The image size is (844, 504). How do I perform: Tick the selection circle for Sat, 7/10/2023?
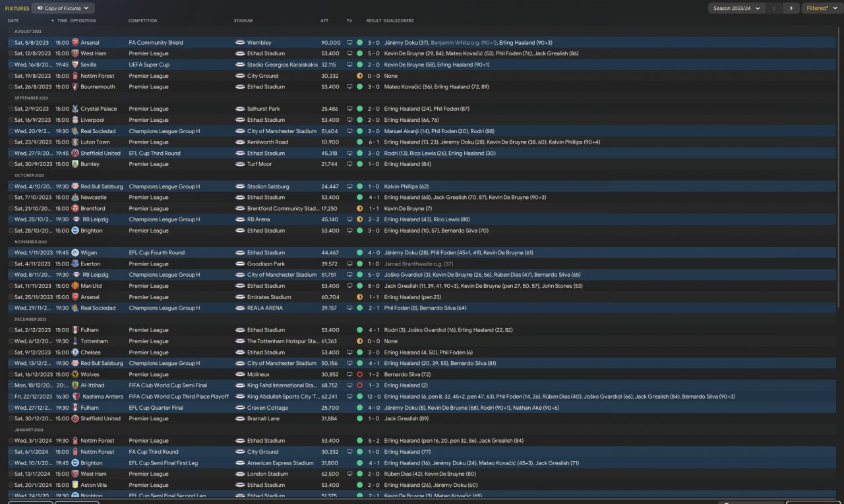click(x=11, y=197)
